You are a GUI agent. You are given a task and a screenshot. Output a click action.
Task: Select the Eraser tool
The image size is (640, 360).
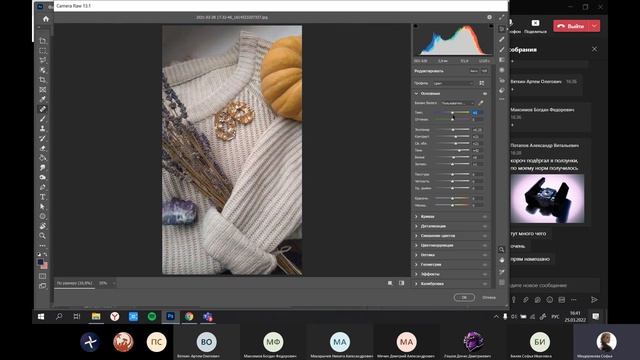42,148
